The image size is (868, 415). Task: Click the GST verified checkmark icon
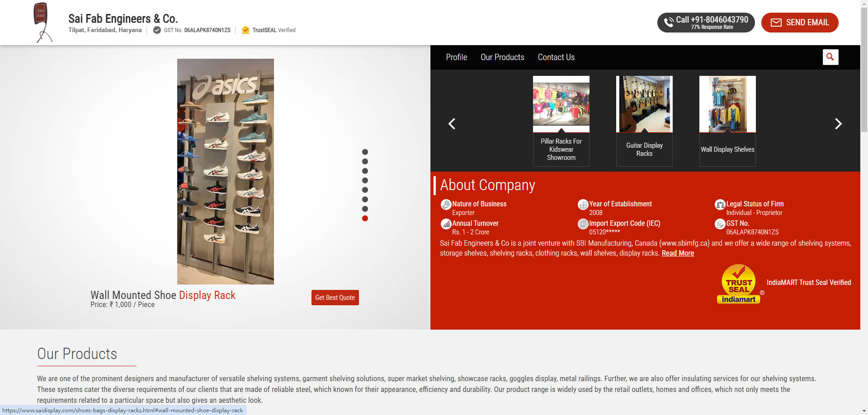coord(157,30)
